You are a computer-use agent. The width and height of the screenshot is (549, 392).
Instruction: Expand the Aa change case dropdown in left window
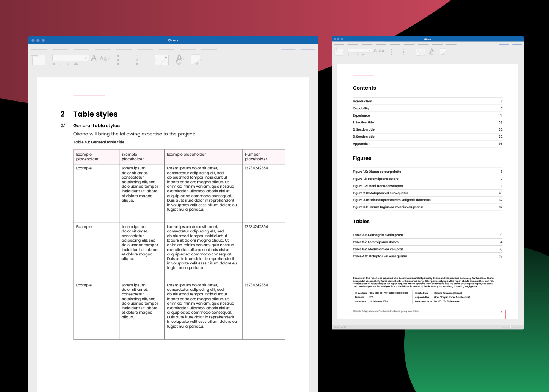[x=105, y=59]
